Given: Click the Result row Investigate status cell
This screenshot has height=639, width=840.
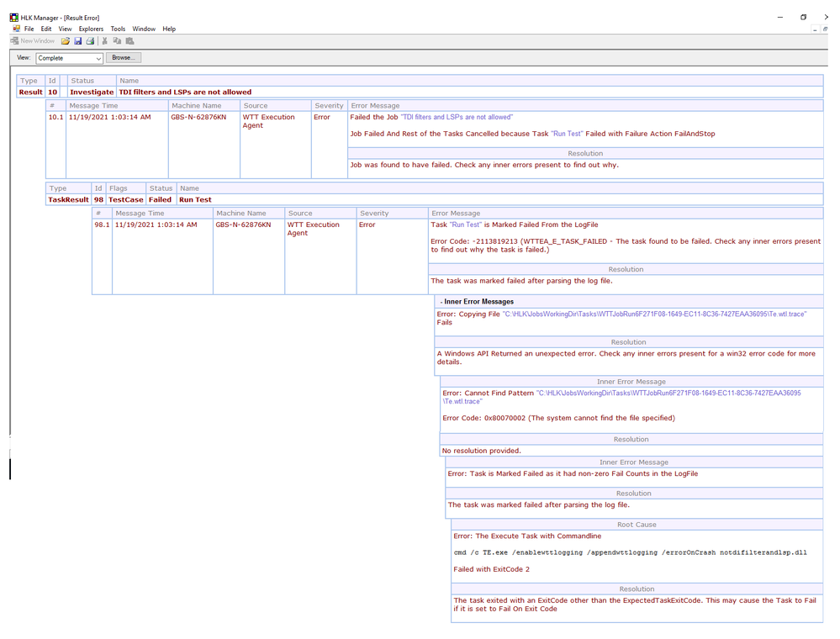Looking at the screenshot, I should pos(92,92).
